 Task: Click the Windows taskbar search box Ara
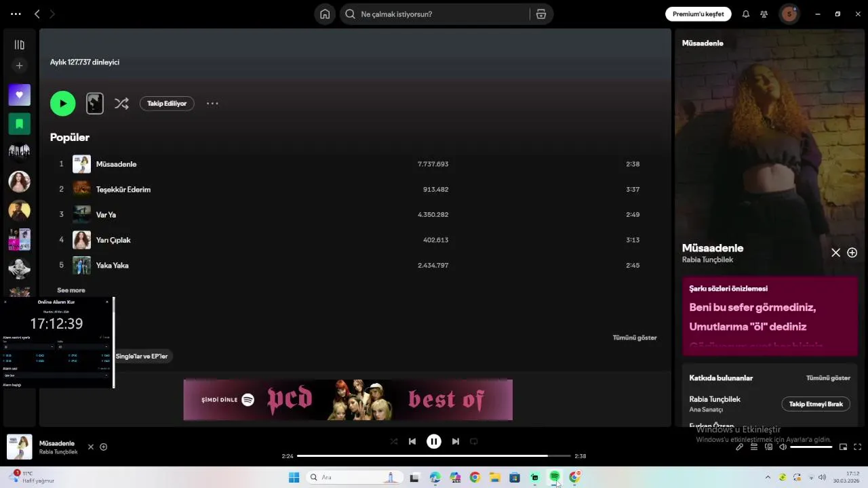tap(355, 478)
